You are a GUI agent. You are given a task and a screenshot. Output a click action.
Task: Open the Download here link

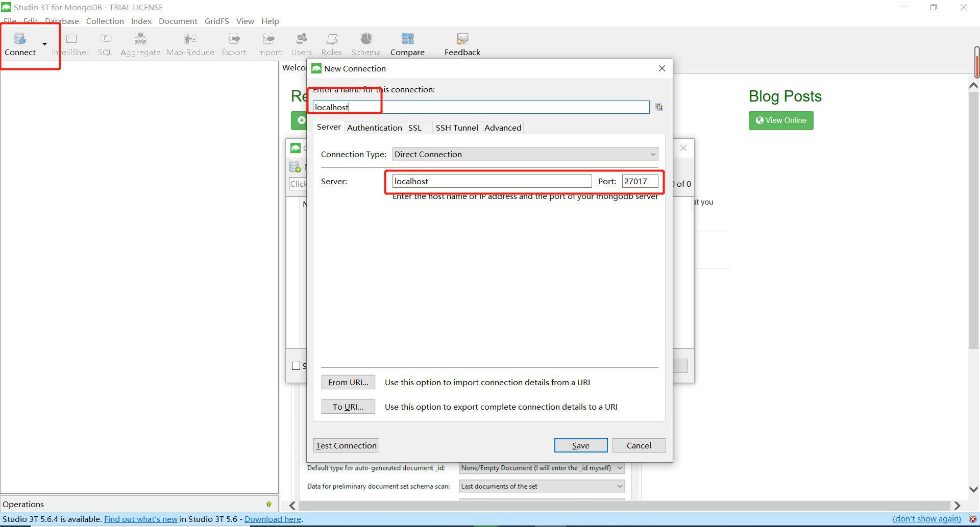[273, 519]
